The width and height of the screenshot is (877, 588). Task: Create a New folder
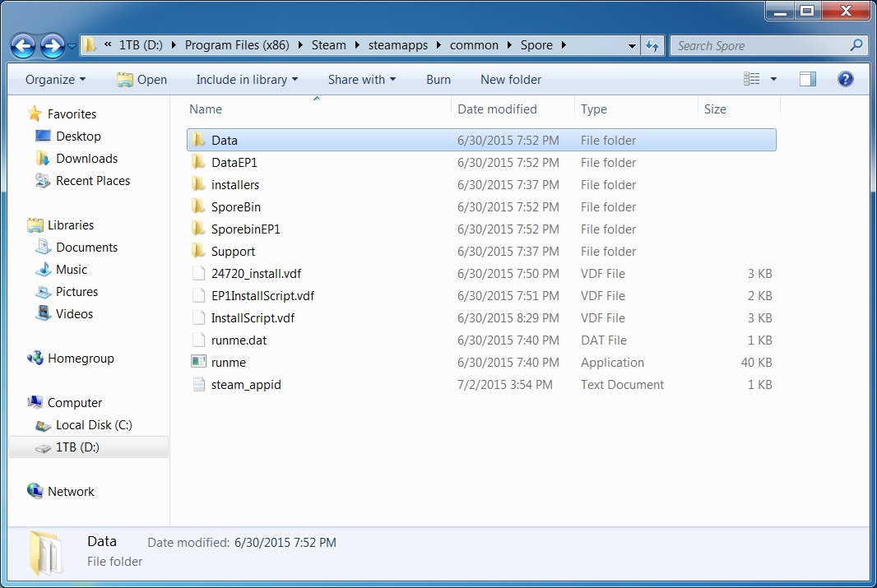(x=511, y=80)
